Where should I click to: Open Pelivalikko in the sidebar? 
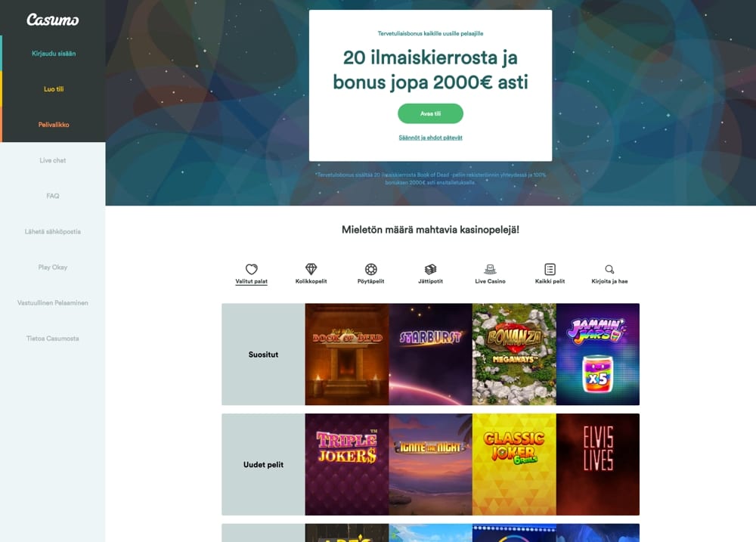(54, 125)
